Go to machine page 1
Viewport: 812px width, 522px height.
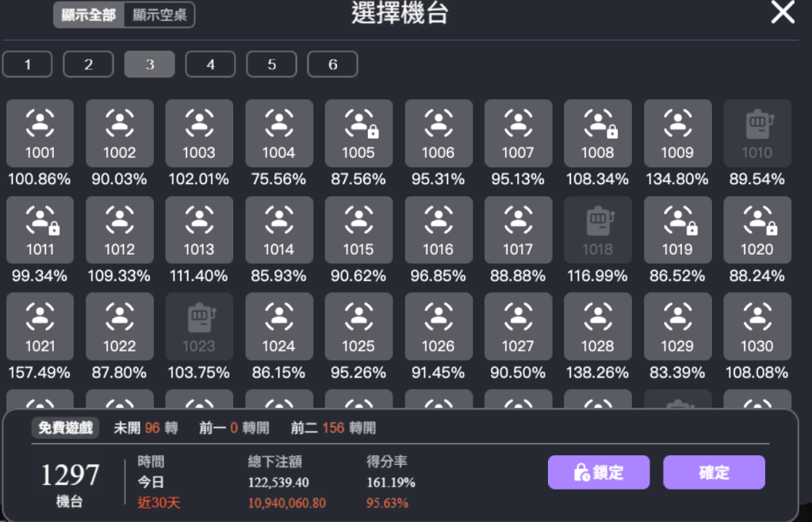[x=27, y=64]
